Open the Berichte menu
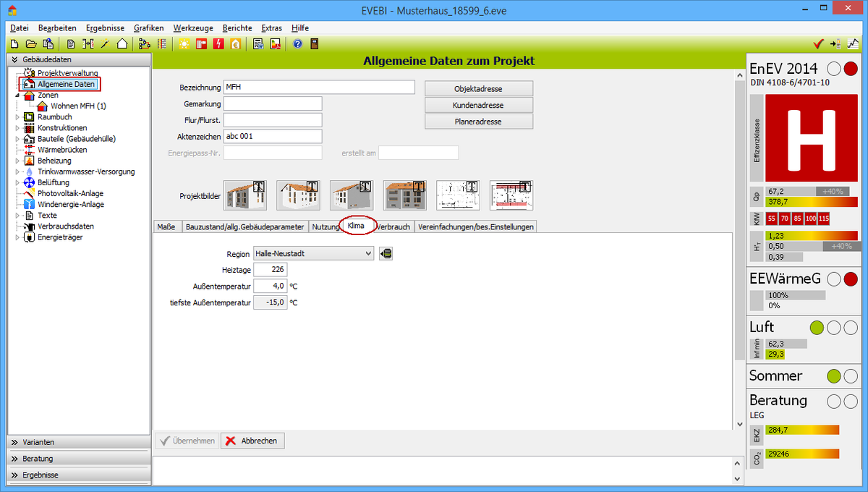This screenshot has height=492, width=868. (237, 27)
